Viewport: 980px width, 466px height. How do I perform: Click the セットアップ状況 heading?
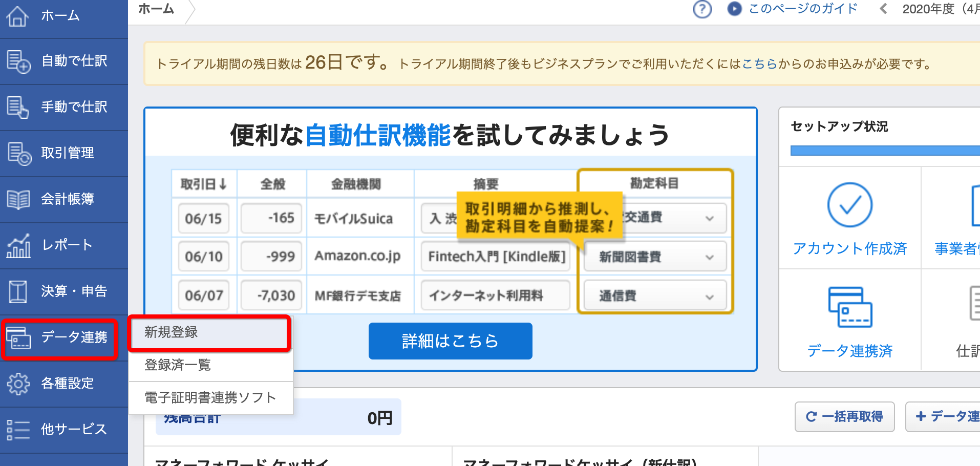(x=839, y=126)
